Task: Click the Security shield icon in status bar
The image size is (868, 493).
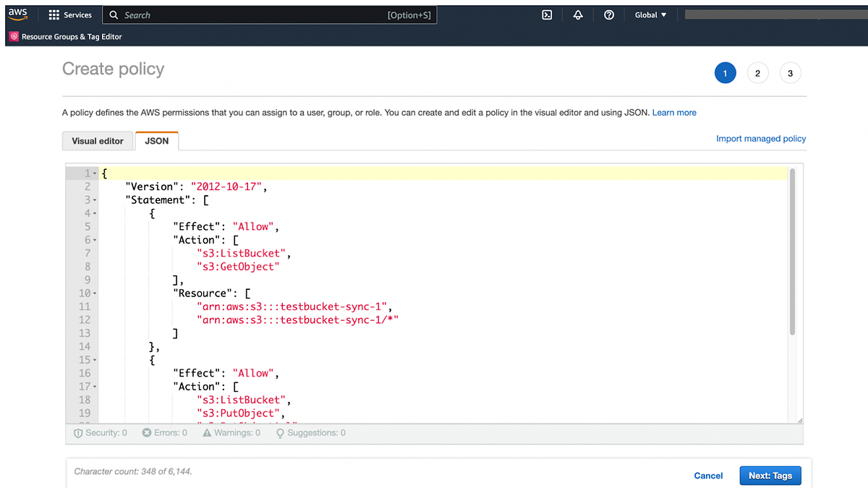Action: (x=79, y=432)
